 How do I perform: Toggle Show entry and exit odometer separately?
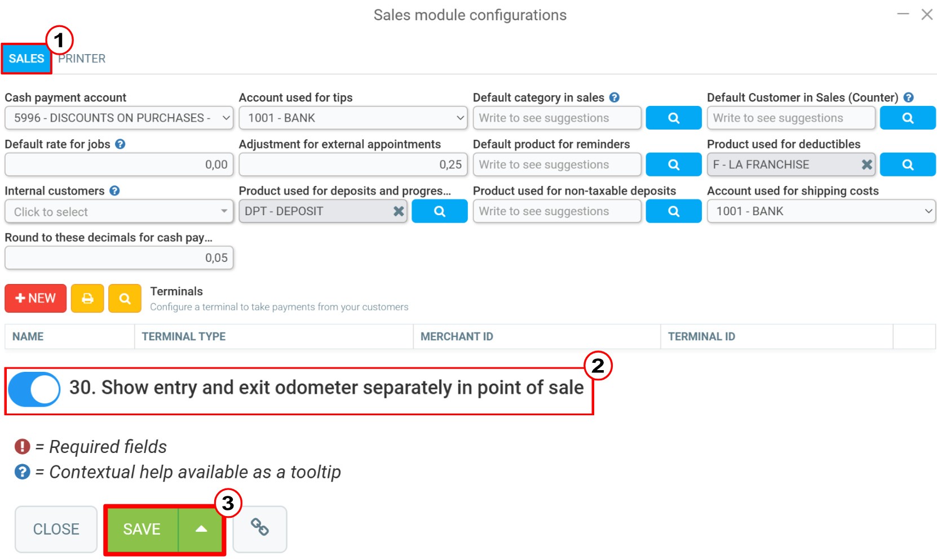(x=34, y=389)
